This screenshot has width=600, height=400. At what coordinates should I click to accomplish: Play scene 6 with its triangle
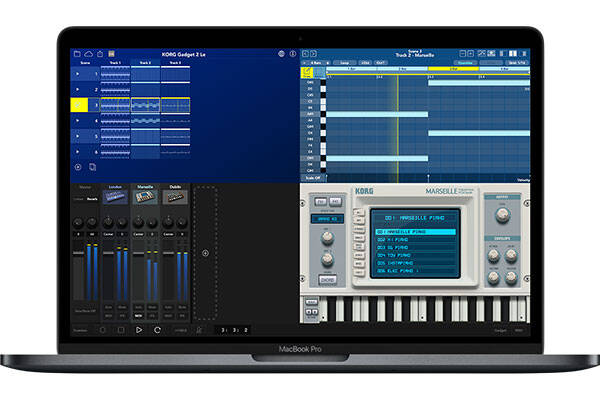pyautogui.click(x=78, y=152)
